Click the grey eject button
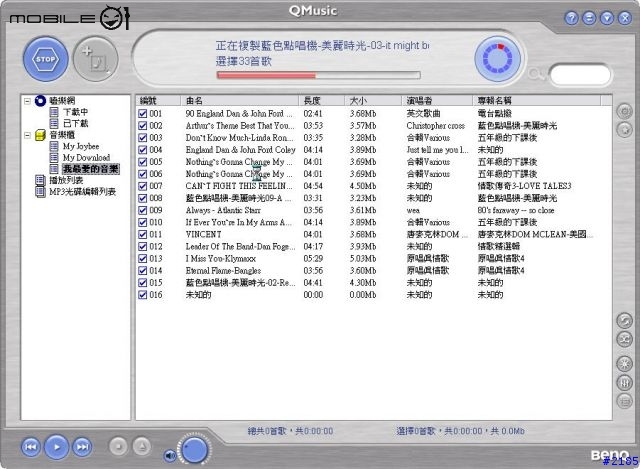 coord(142,446)
